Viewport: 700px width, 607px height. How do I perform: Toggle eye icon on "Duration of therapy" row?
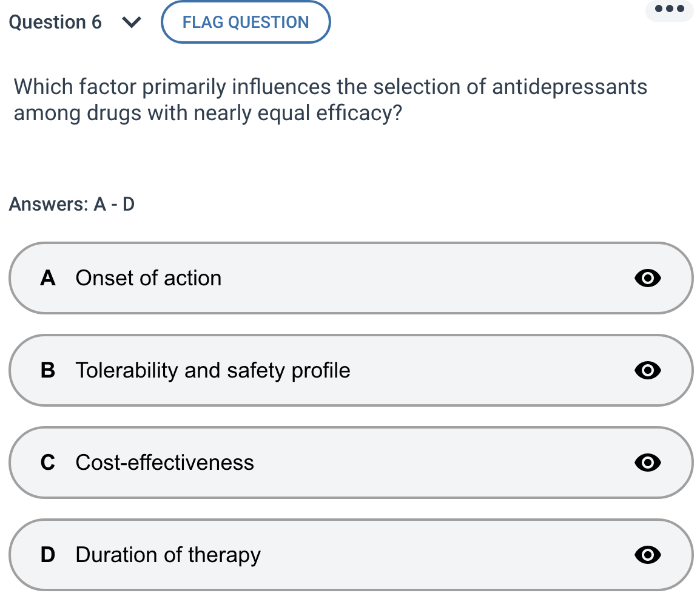[647, 555]
